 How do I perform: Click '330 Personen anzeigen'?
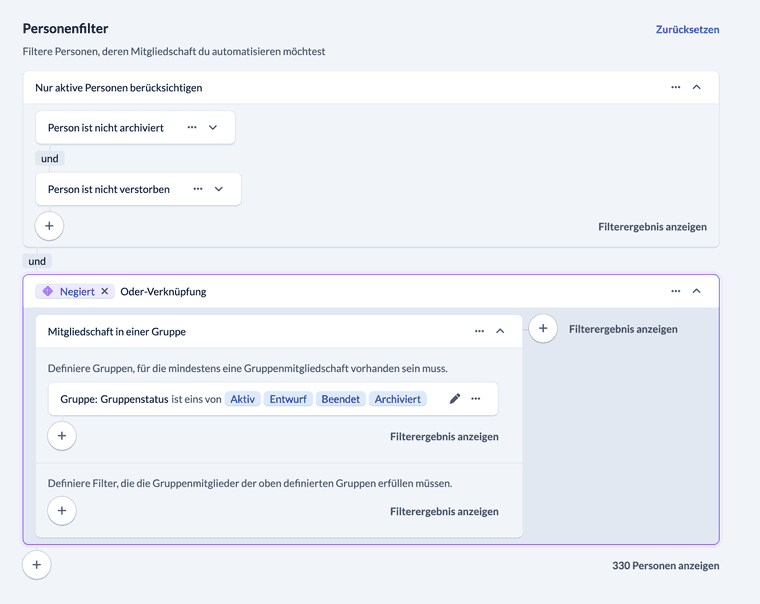665,566
